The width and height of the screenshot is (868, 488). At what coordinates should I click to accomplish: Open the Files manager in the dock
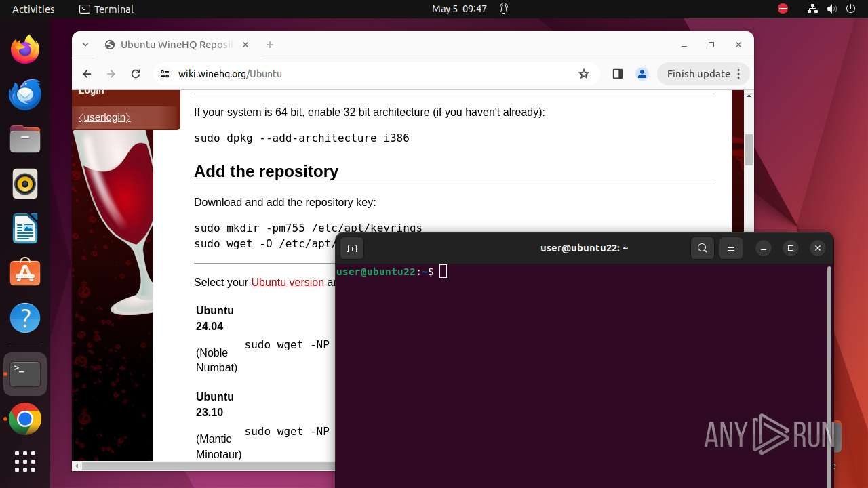[x=25, y=139]
